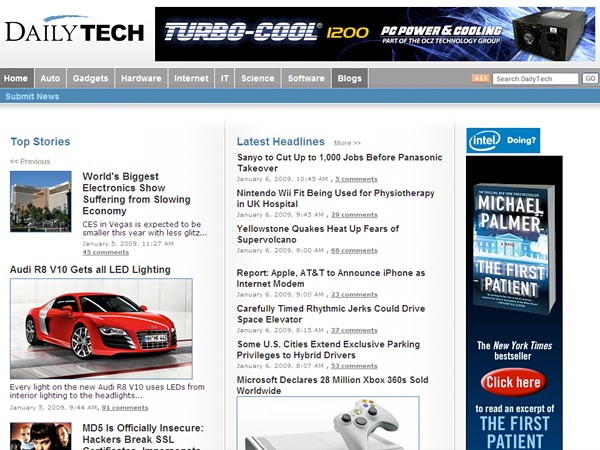Click the red Audi R8 image

tap(101, 329)
